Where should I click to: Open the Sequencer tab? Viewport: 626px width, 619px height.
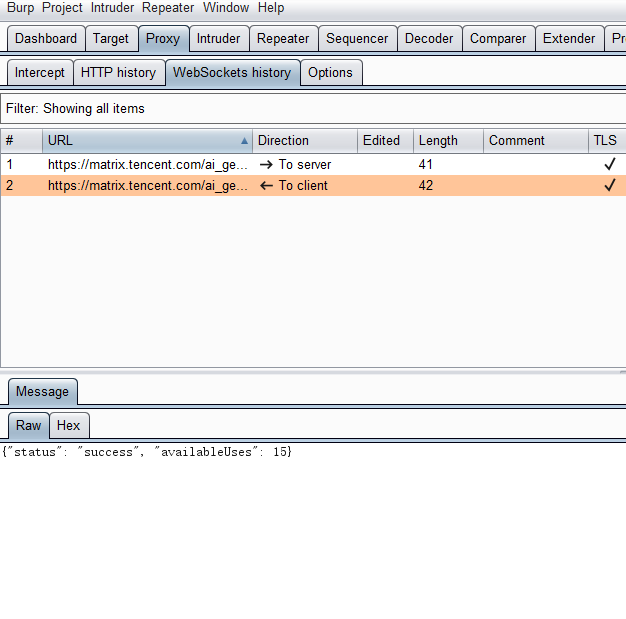point(357,39)
